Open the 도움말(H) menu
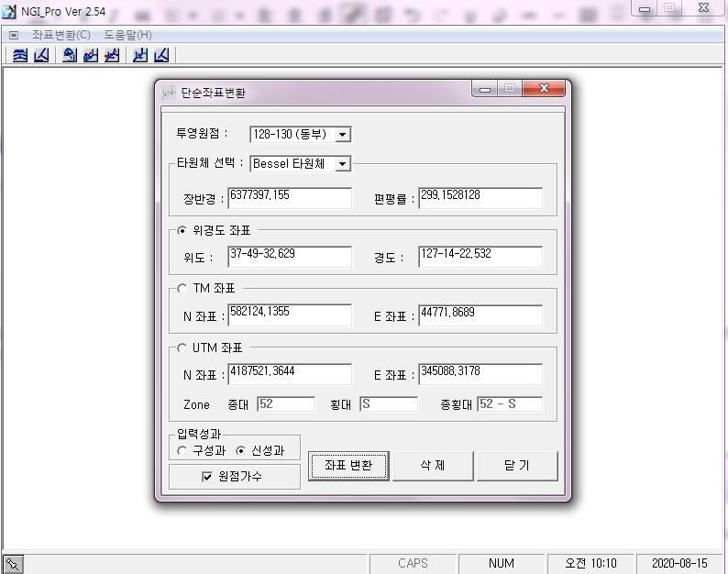The image size is (728, 574). tap(127, 35)
